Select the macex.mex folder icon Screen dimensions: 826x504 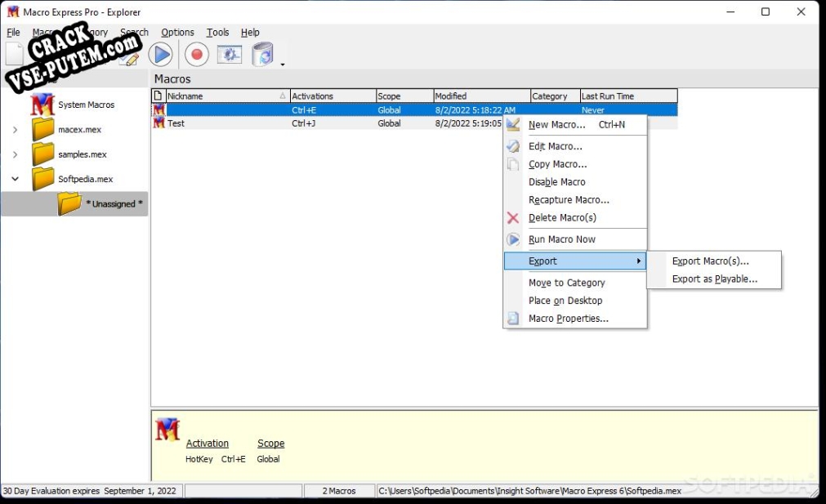(42, 129)
